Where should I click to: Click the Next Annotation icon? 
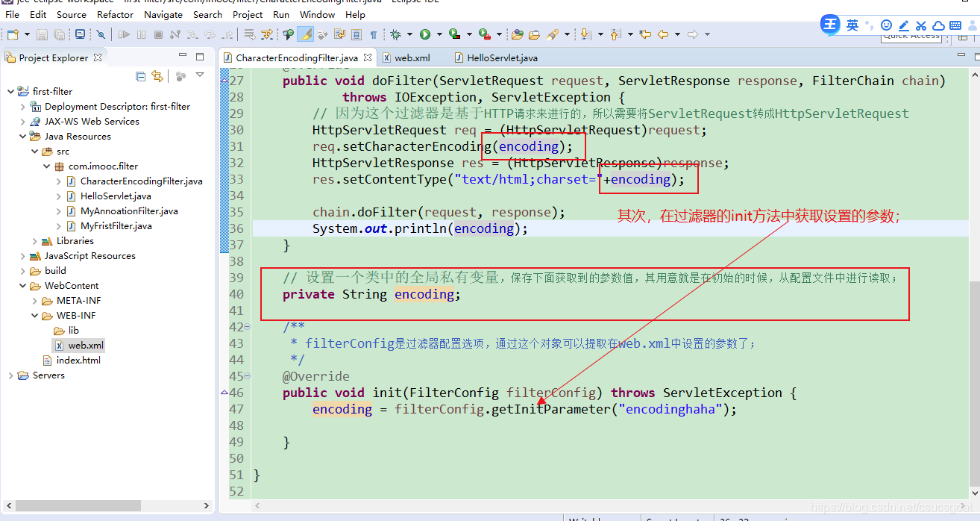coord(585,34)
